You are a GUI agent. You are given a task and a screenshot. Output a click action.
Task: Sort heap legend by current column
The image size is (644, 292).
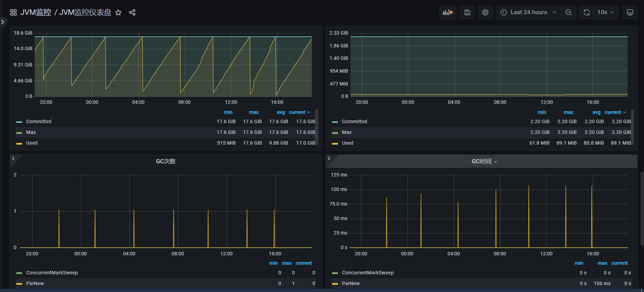[299, 112]
